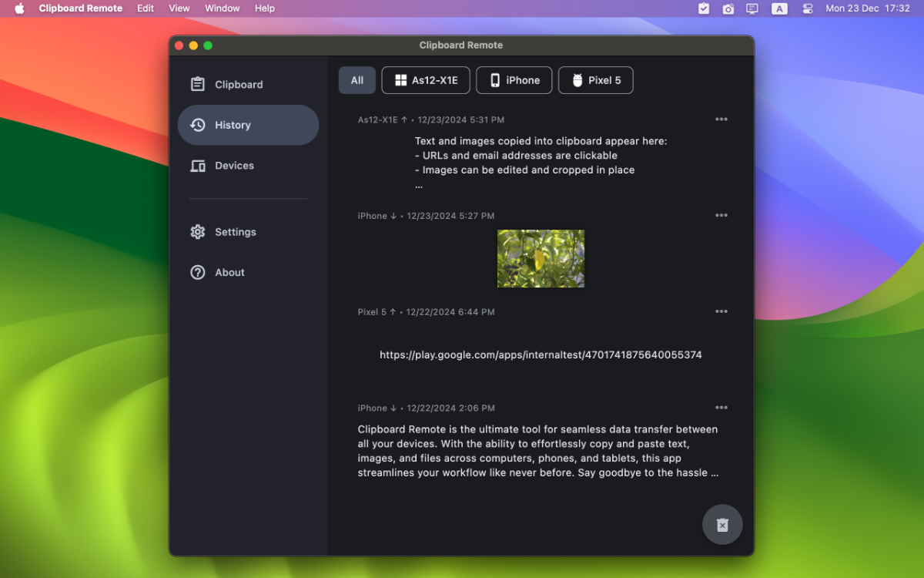
Task: Click the iPhone 12/23/2024 5:27 PM header
Action: [427, 216]
